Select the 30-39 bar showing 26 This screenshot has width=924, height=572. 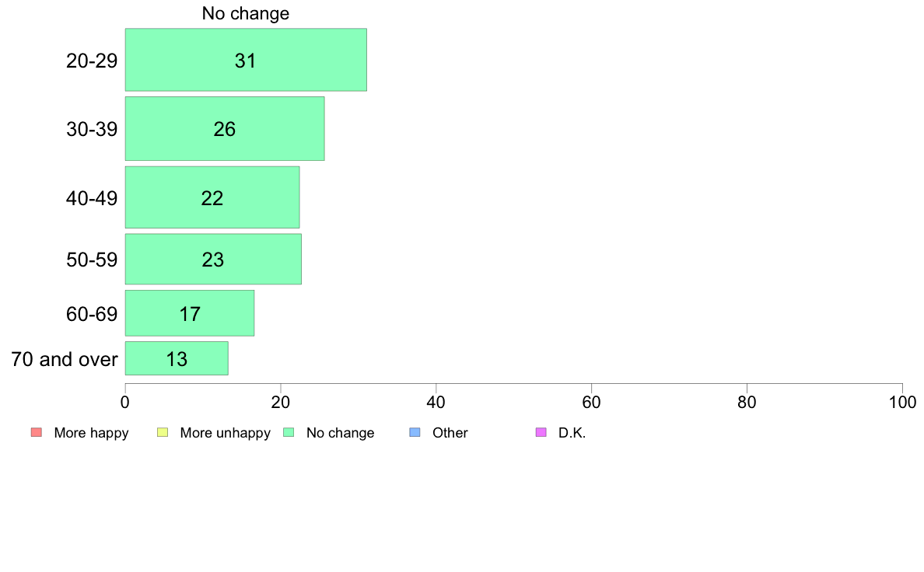point(225,128)
